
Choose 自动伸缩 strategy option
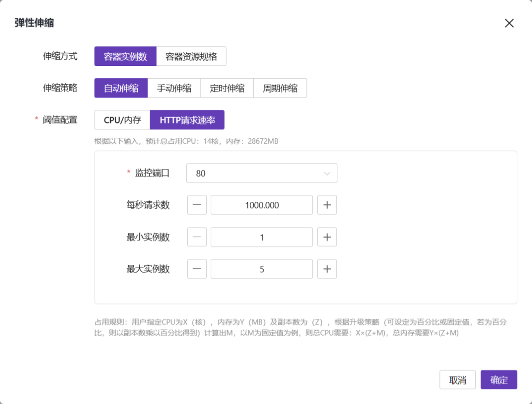click(121, 89)
